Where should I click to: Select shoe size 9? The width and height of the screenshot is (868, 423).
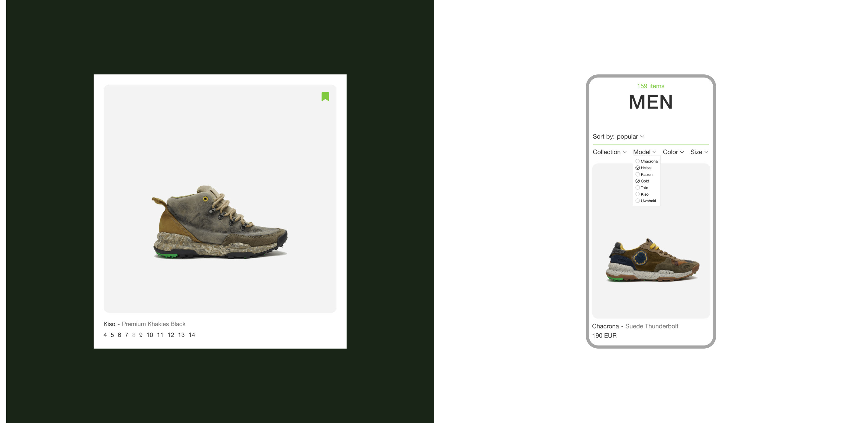[141, 335]
